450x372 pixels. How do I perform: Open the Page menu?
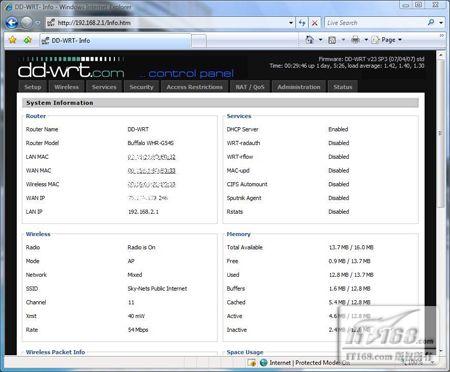point(387,40)
